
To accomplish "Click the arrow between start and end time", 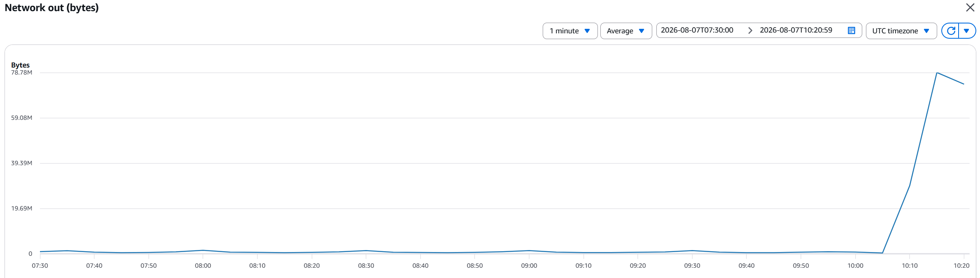I will [x=750, y=30].
